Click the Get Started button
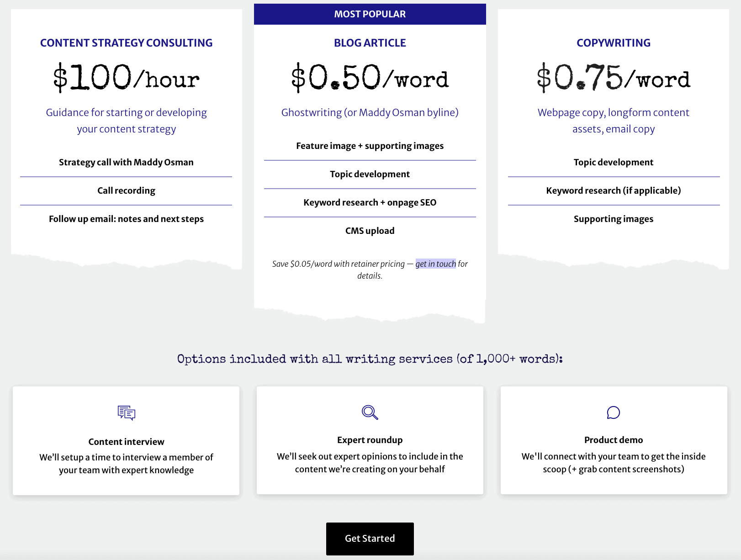This screenshot has height=560, width=741. 370,539
